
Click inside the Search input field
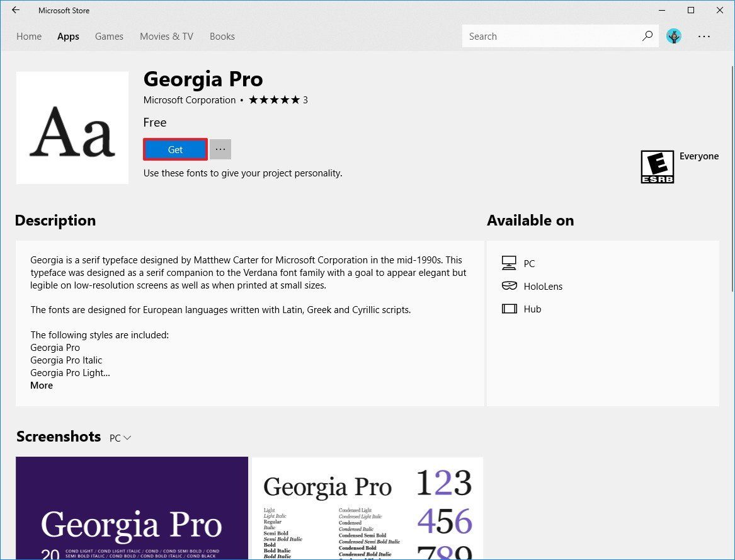point(548,36)
